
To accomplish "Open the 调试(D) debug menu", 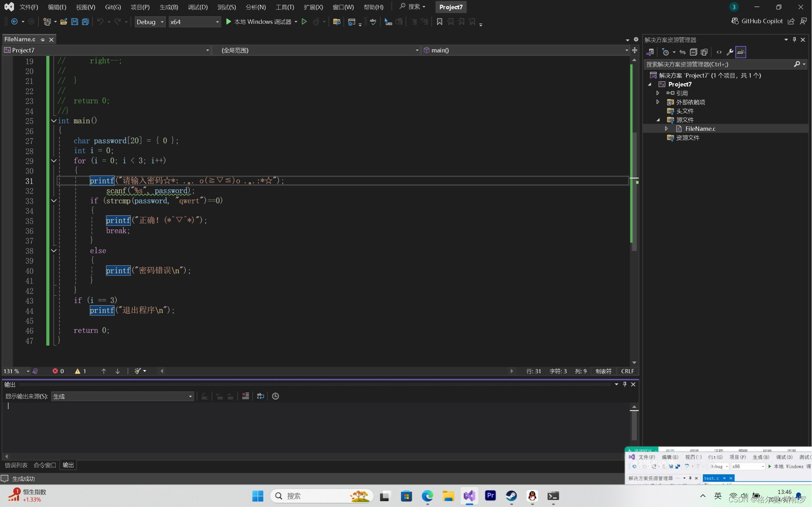I will tap(198, 7).
